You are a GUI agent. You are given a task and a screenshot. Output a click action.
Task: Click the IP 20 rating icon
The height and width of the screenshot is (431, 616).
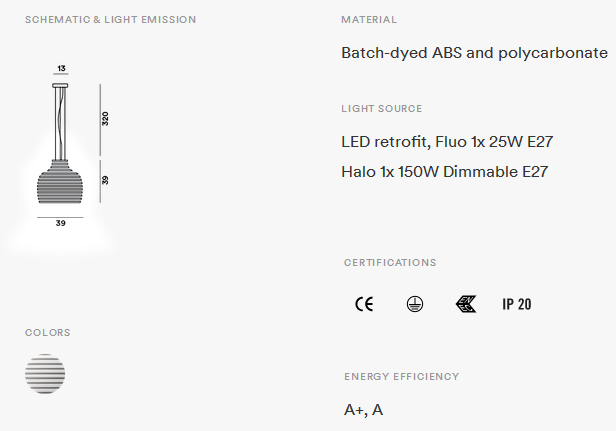(x=517, y=304)
